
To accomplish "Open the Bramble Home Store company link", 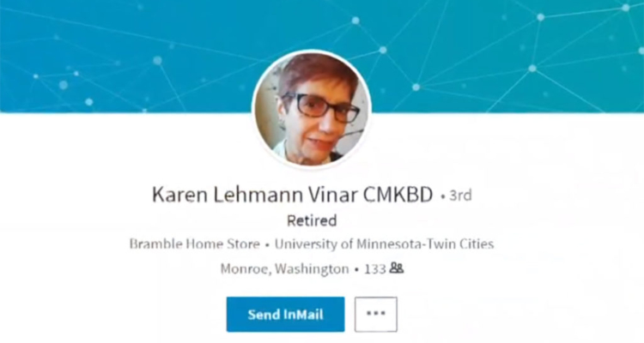I will pos(195,244).
